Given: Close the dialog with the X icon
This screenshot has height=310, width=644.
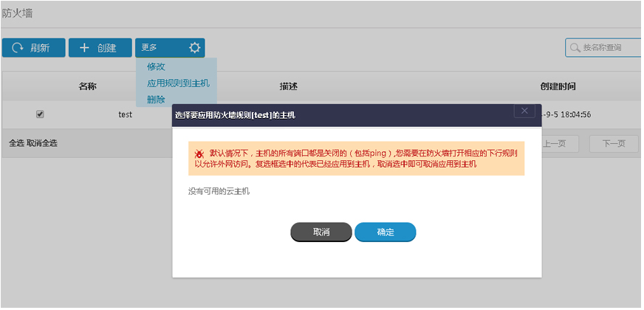Looking at the screenshot, I should pyautogui.click(x=524, y=111).
